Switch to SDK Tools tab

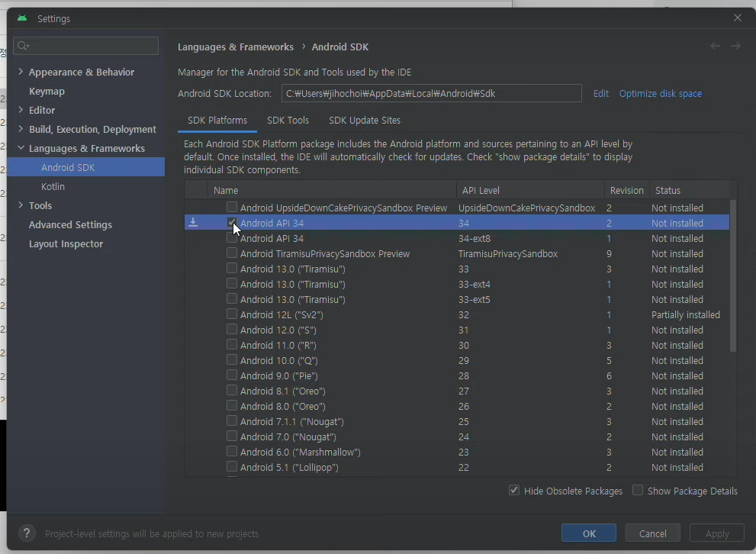(288, 121)
